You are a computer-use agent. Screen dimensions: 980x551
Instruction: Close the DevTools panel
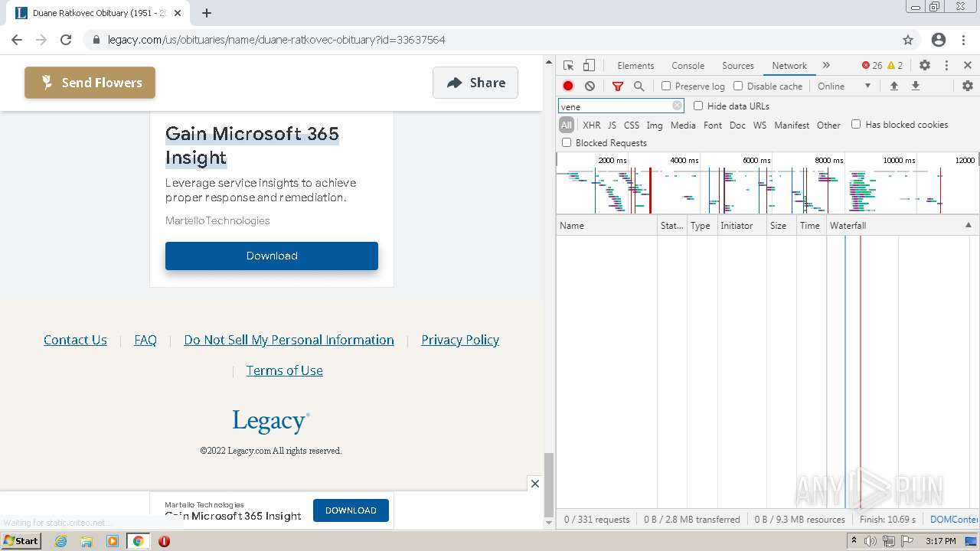point(968,66)
